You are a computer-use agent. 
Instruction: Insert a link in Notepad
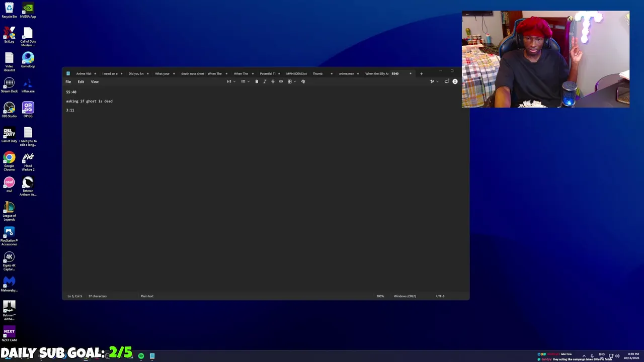point(281,81)
